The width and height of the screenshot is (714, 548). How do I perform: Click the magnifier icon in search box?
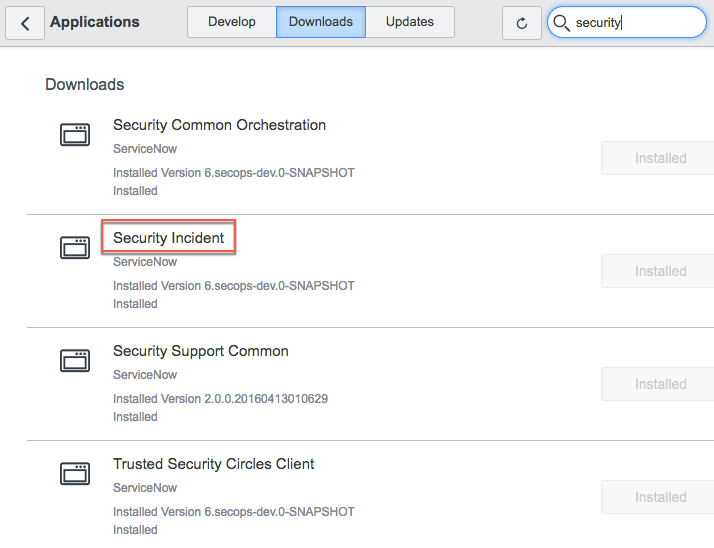561,23
